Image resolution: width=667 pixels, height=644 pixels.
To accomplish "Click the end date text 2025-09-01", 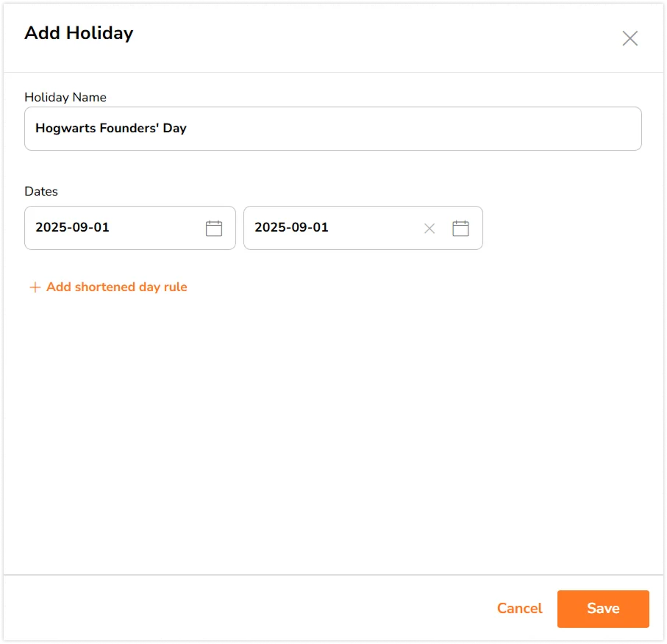I will click(291, 228).
